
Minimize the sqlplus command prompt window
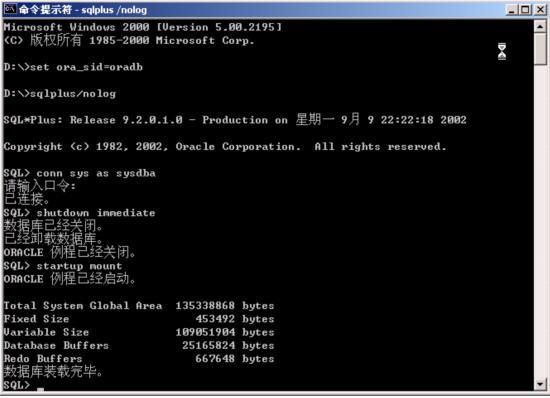[x=512, y=9]
